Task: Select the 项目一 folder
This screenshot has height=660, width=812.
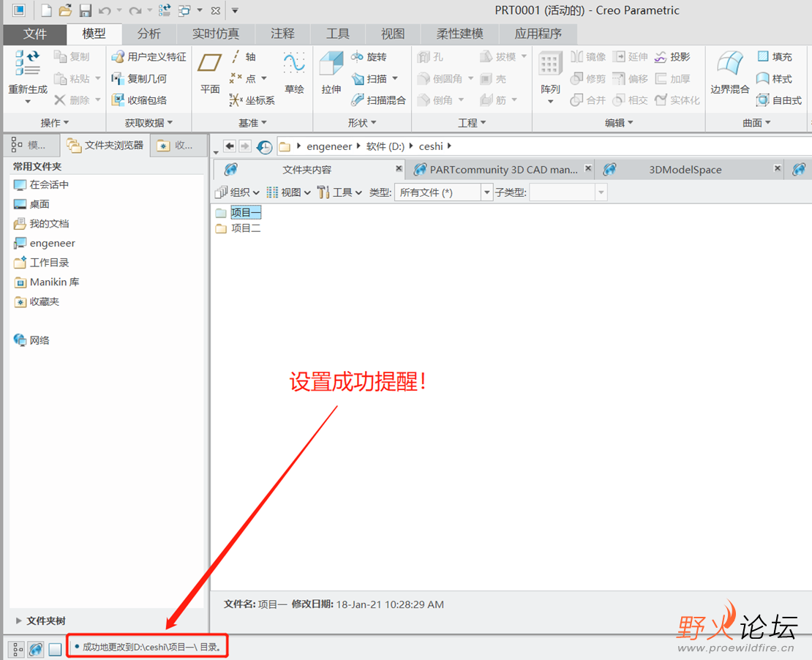Action: tap(238, 212)
